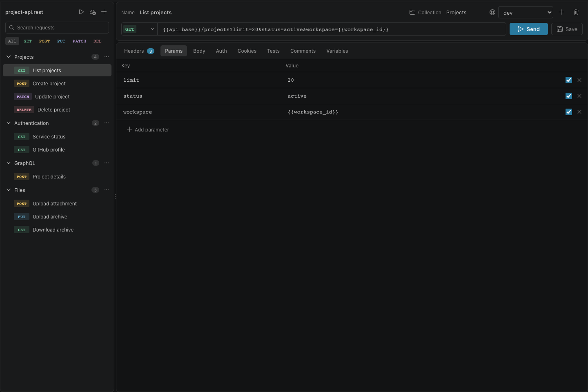
Task: Send the request
Action: (529, 29)
